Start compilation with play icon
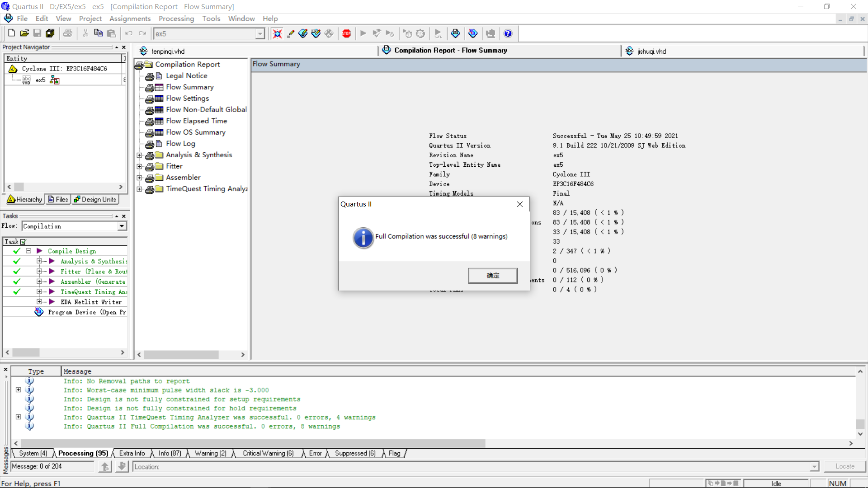The image size is (868, 488). pyautogui.click(x=363, y=33)
